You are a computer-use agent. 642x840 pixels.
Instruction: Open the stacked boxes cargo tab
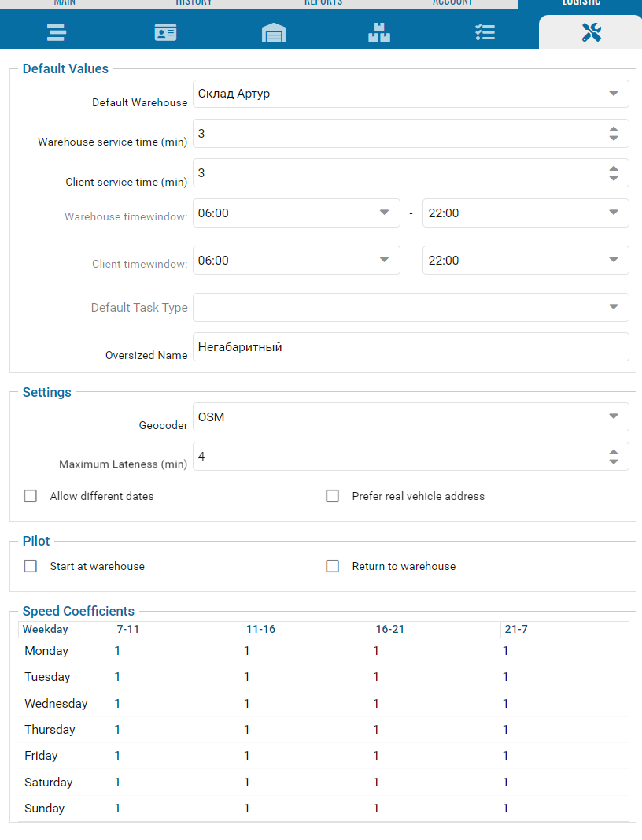pyautogui.click(x=378, y=32)
